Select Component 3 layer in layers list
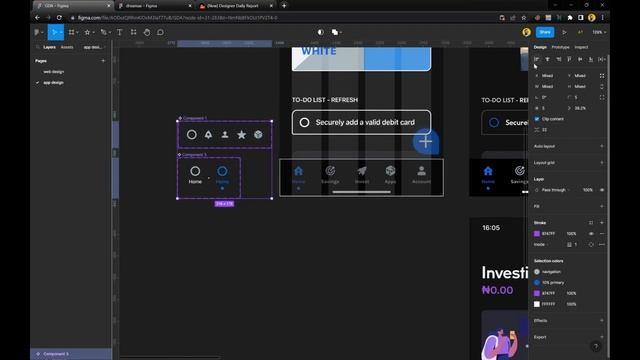The width and height of the screenshot is (640, 360). click(71, 354)
